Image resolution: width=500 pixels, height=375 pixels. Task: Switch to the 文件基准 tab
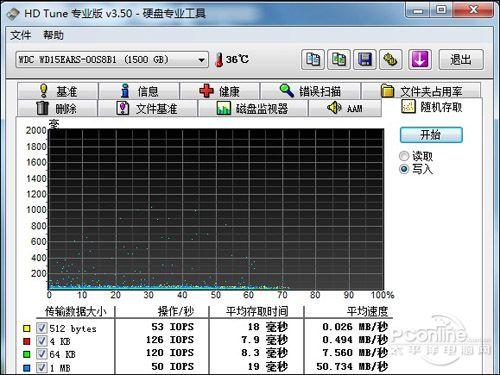(147, 108)
